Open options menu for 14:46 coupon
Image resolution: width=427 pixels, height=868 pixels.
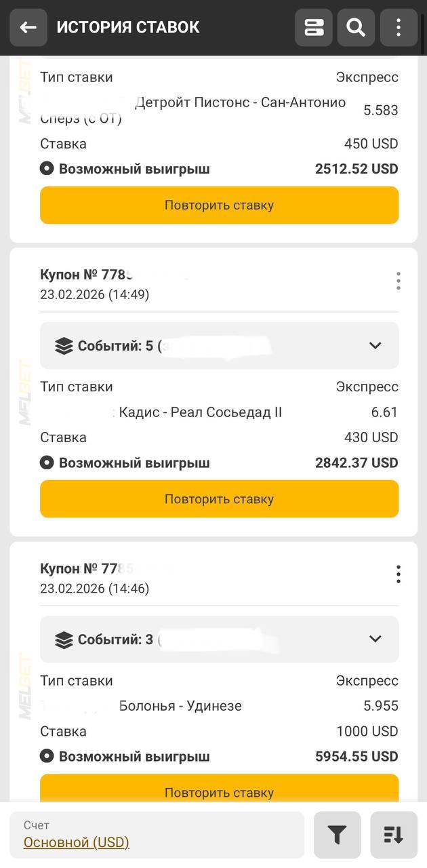pos(399,574)
